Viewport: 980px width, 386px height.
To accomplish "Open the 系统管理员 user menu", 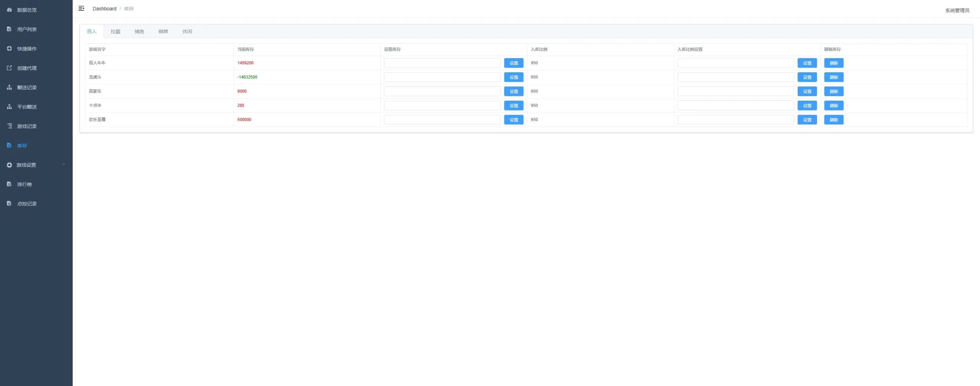I will [957, 10].
